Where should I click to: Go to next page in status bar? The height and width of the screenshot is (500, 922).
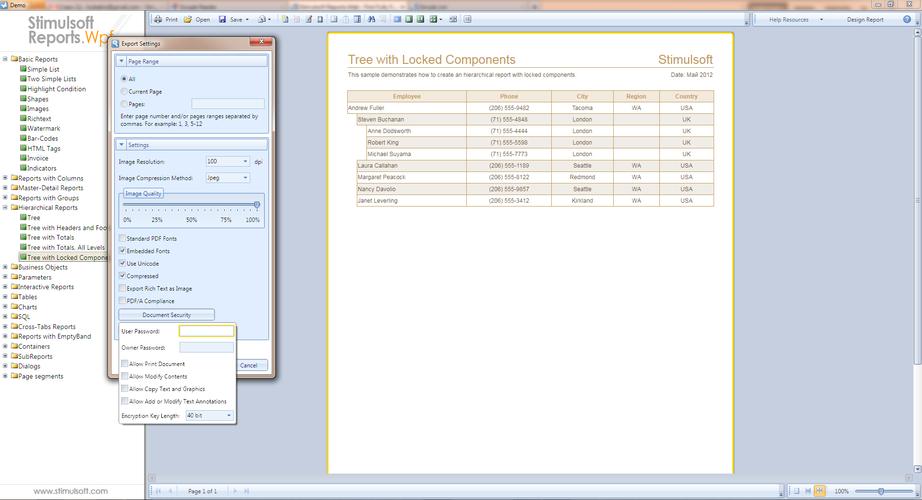pyautogui.click(x=235, y=491)
